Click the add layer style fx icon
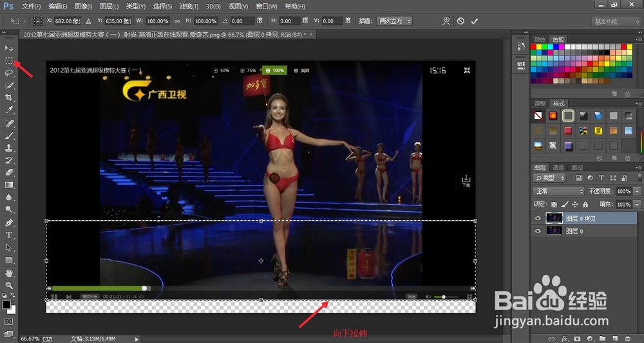The height and width of the screenshot is (343, 644). point(565,338)
